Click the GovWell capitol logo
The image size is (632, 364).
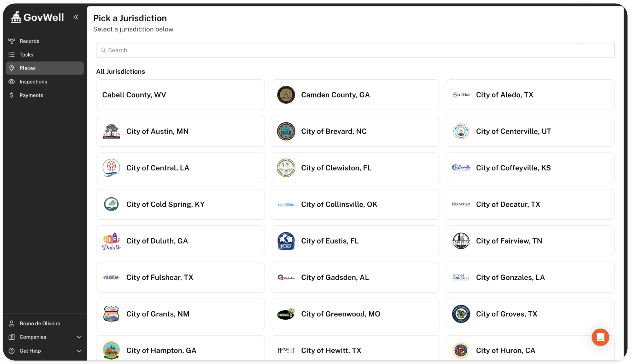coord(16,17)
